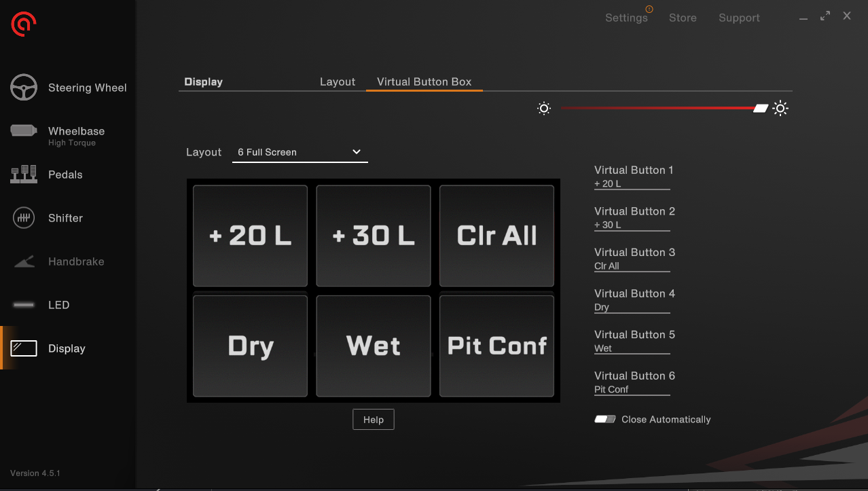This screenshot has width=868, height=491.
Task: Edit Virtual Button 1 field with + 20 L
Action: tap(632, 184)
